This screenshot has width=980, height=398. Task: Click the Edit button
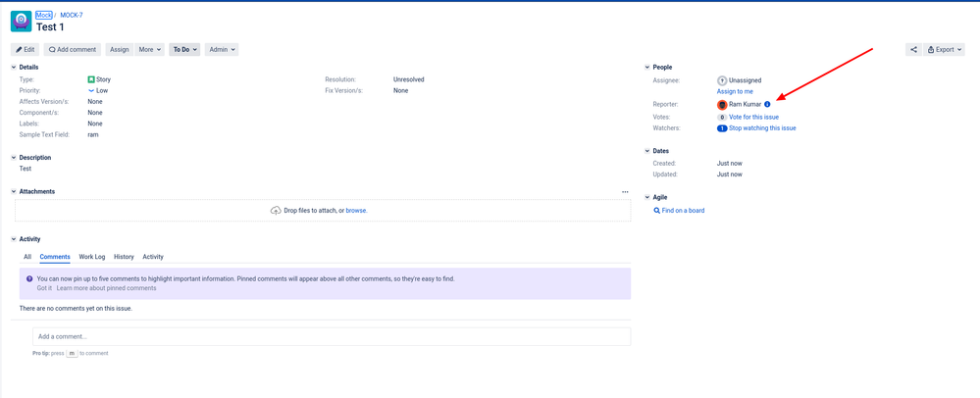click(25, 49)
